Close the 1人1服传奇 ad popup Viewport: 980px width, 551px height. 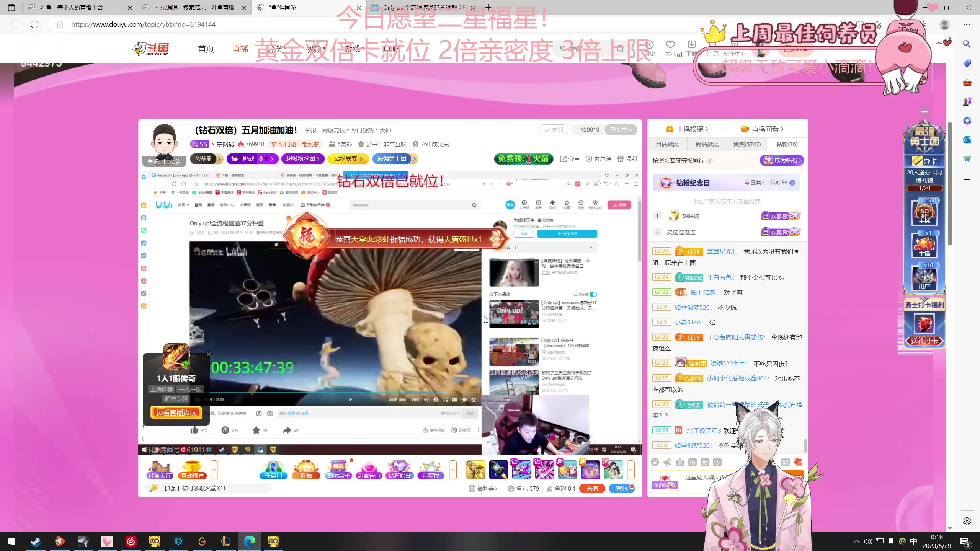coord(209,354)
